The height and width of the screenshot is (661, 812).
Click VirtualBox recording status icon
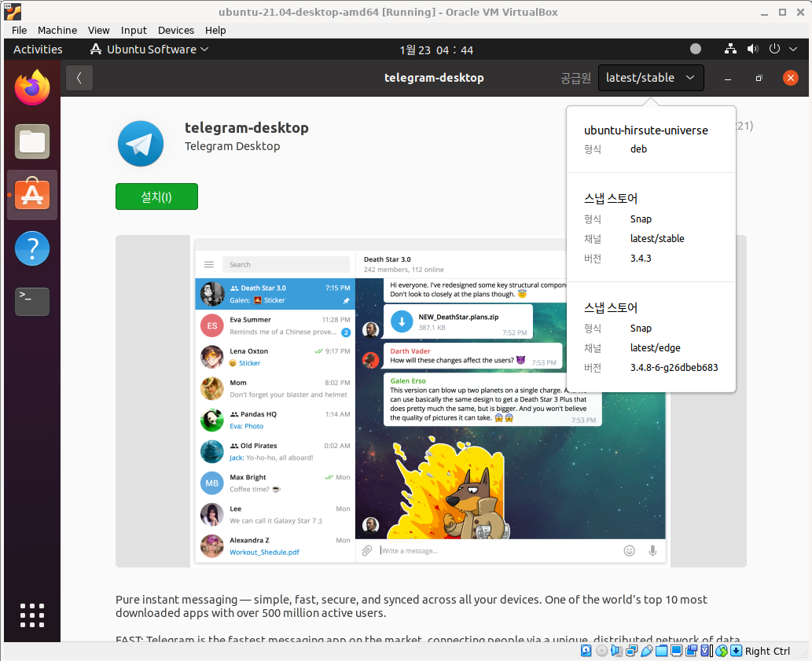[691, 651]
